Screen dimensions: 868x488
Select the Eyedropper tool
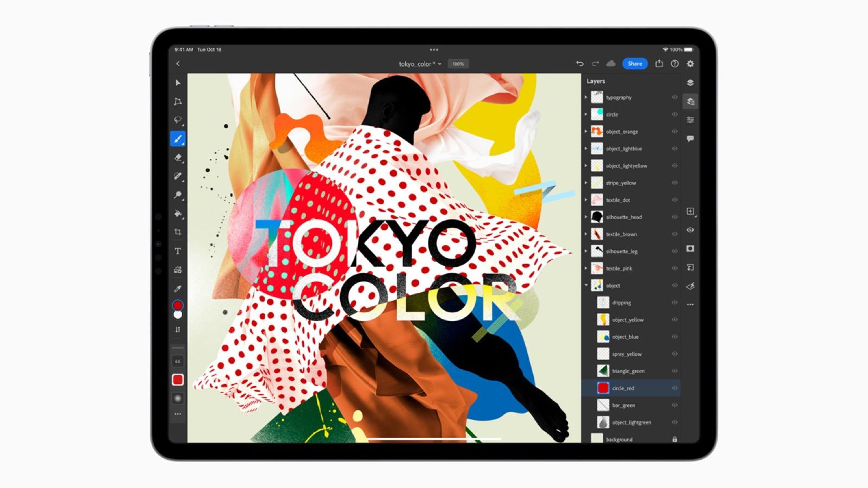coord(177,288)
